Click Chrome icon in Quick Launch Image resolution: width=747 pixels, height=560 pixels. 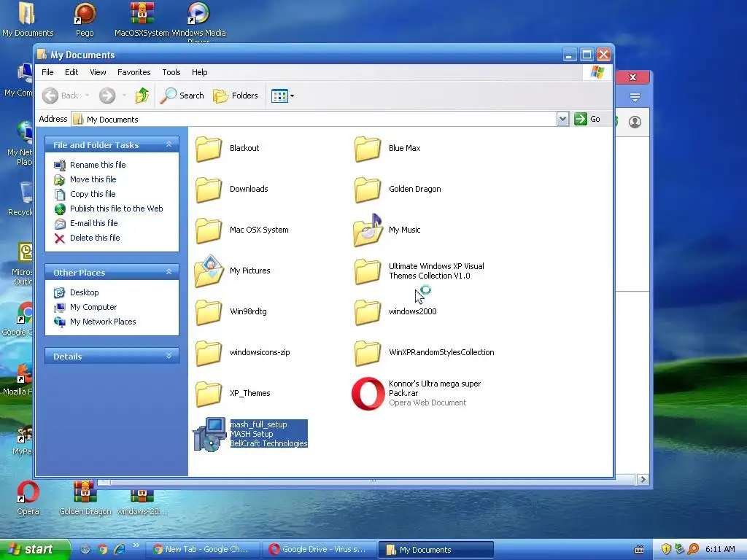pyautogui.click(x=102, y=549)
